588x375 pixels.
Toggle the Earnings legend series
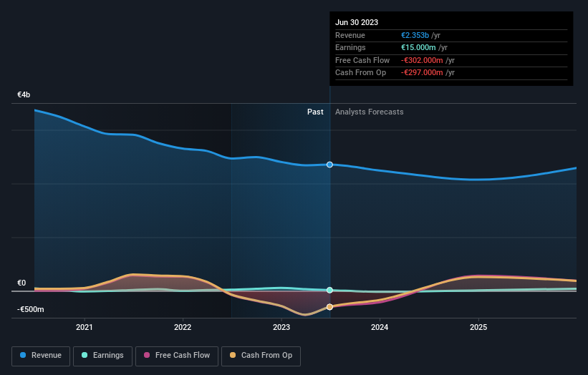pos(102,356)
